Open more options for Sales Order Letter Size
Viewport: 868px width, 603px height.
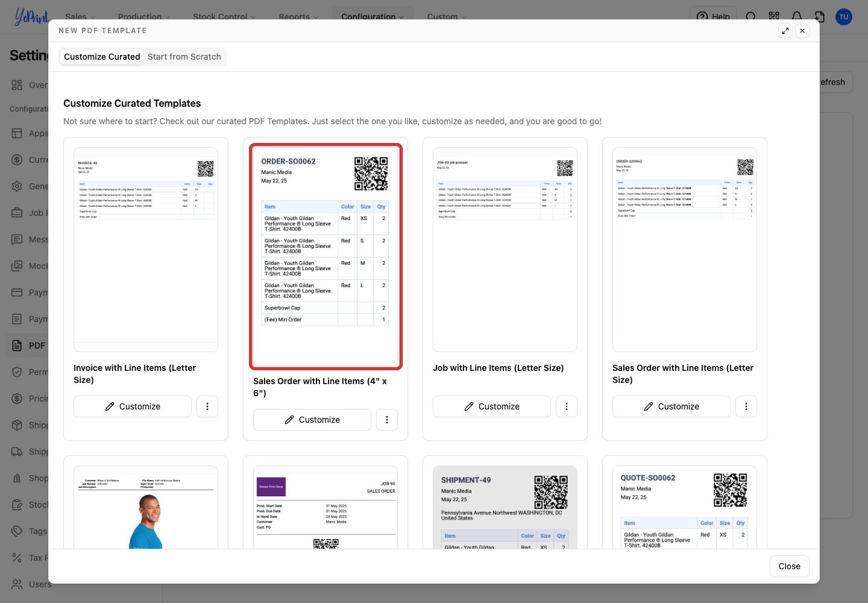pos(746,406)
